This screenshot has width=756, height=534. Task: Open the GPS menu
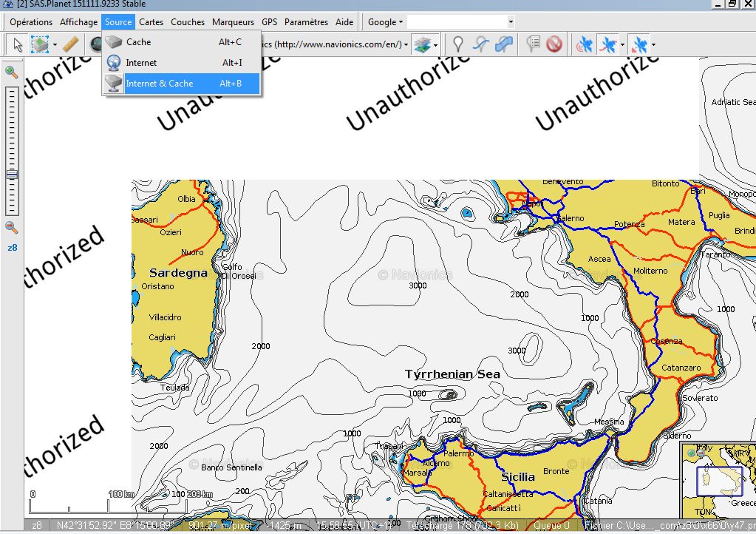pyautogui.click(x=269, y=22)
